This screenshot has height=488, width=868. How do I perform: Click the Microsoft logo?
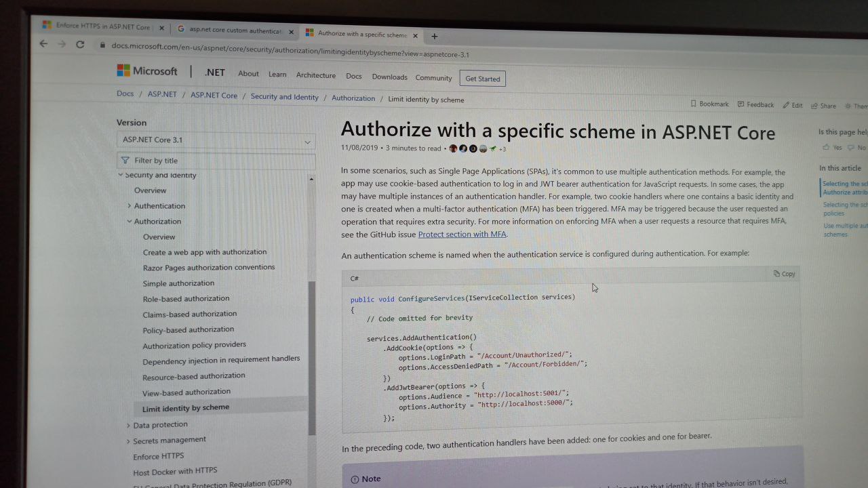coord(147,71)
